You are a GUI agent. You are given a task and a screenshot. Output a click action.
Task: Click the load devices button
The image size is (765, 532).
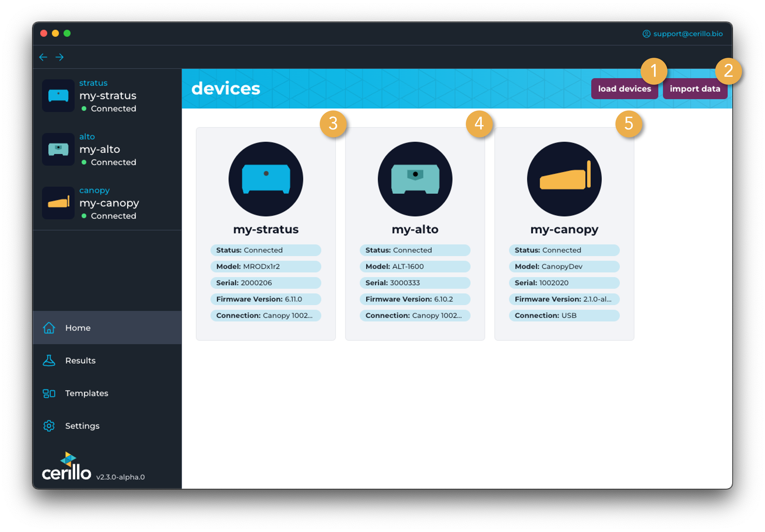[x=624, y=89]
